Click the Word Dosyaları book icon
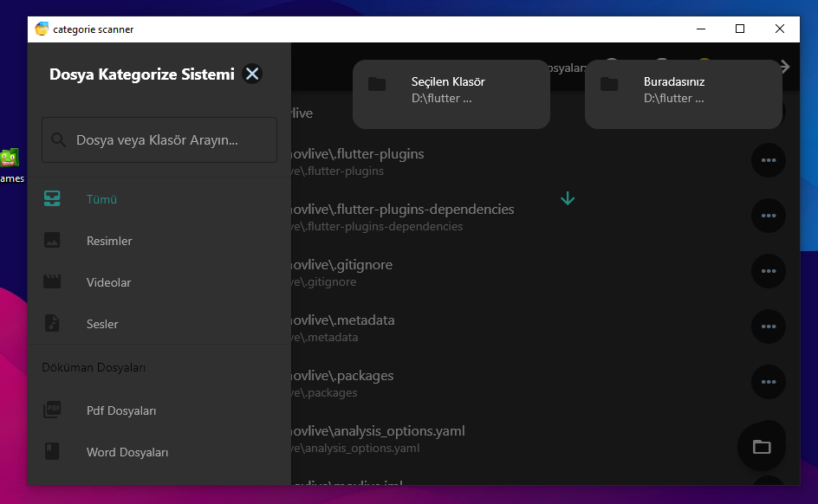 pyautogui.click(x=52, y=451)
